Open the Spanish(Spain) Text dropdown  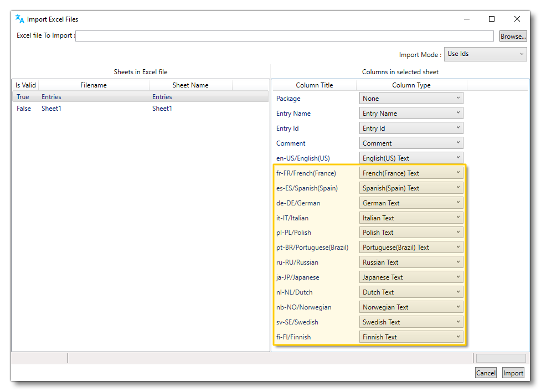click(411, 188)
